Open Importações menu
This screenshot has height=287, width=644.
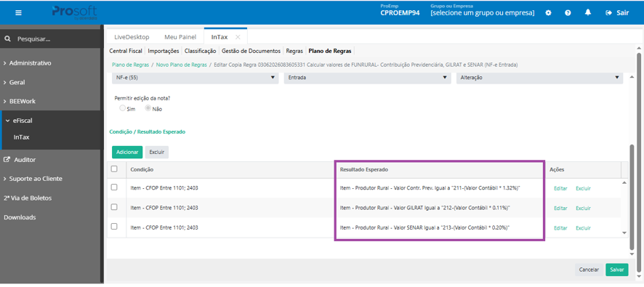[164, 51]
